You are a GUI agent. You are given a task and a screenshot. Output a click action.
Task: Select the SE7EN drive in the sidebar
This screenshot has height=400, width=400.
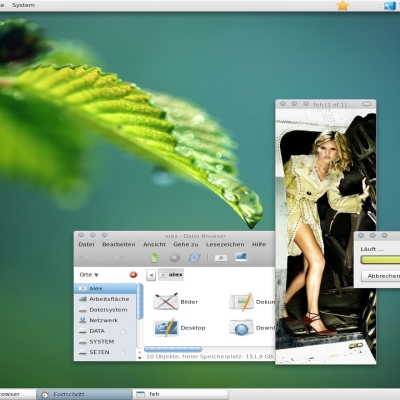click(105, 352)
